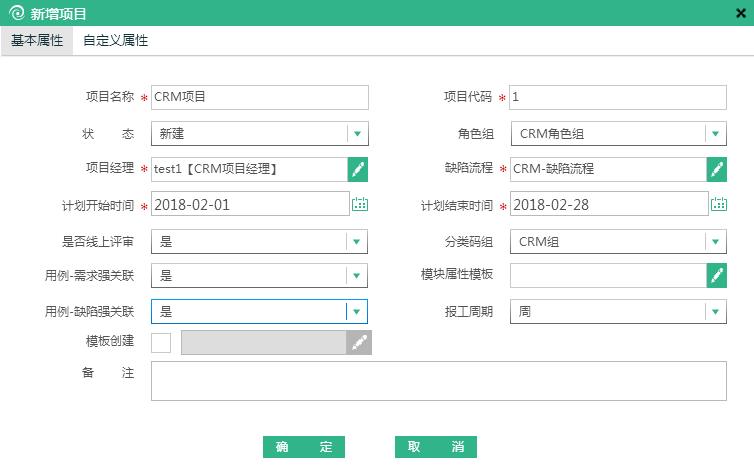Switch to the 自定义属性 tab
This screenshot has width=754, height=473.
[116, 41]
